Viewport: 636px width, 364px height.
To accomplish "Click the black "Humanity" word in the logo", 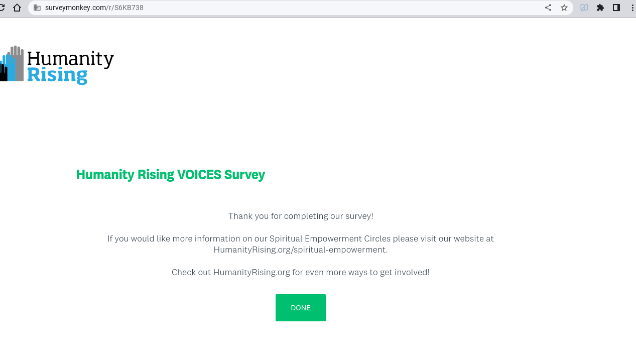I will point(70,59).
